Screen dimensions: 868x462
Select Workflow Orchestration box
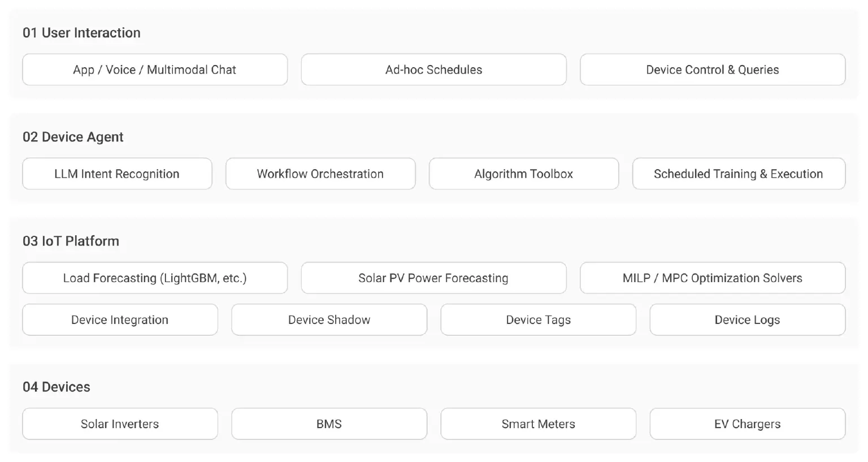coord(320,174)
